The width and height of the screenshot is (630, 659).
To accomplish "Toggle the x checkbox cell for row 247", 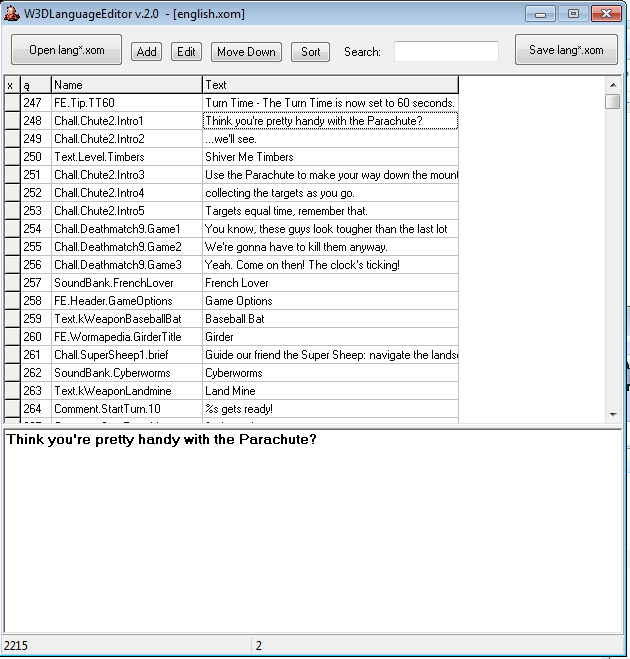I will 12,103.
